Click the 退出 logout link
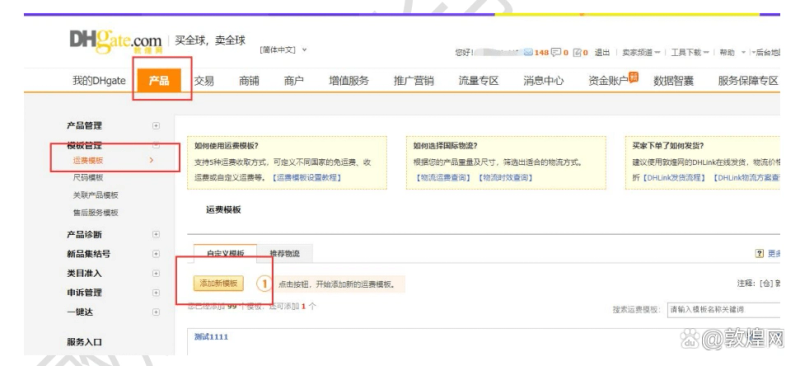 click(602, 53)
